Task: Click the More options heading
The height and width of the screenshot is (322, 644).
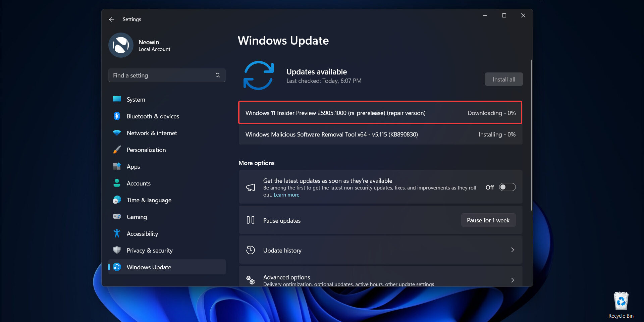Action: pos(257,163)
